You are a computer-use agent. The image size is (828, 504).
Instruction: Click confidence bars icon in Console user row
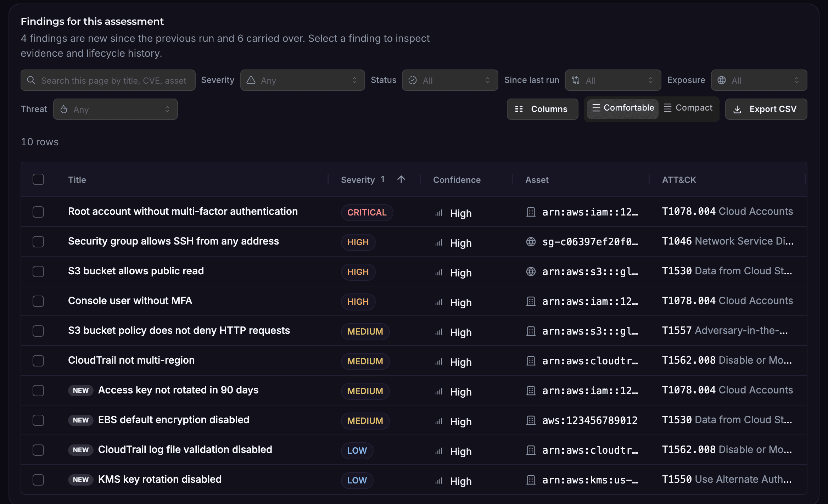click(x=439, y=302)
